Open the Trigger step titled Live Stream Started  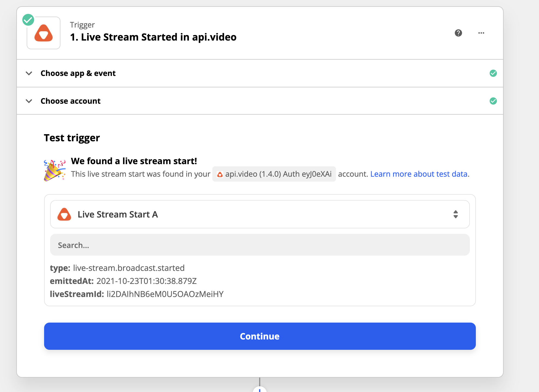(x=153, y=37)
